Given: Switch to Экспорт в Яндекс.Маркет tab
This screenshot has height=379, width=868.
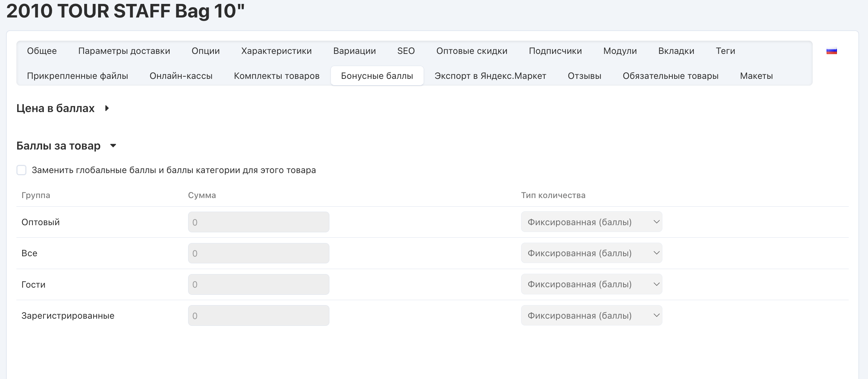Looking at the screenshot, I should pos(490,76).
